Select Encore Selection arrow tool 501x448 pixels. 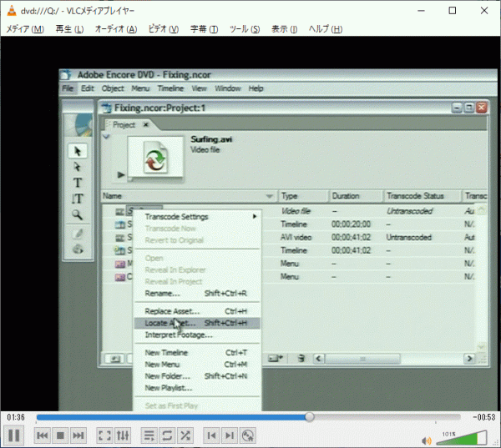78,151
